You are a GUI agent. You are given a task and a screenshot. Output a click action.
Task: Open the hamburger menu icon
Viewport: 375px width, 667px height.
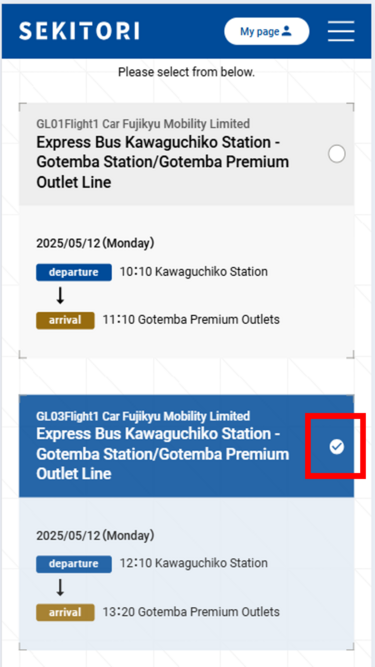tap(341, 31)
